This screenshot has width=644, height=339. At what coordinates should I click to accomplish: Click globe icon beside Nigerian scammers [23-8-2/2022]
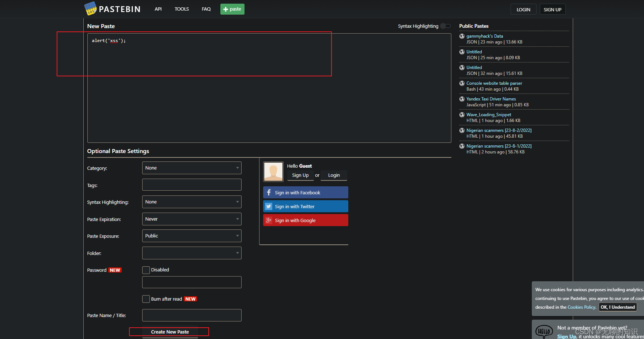pyautogui.click(x=462, y=130)
